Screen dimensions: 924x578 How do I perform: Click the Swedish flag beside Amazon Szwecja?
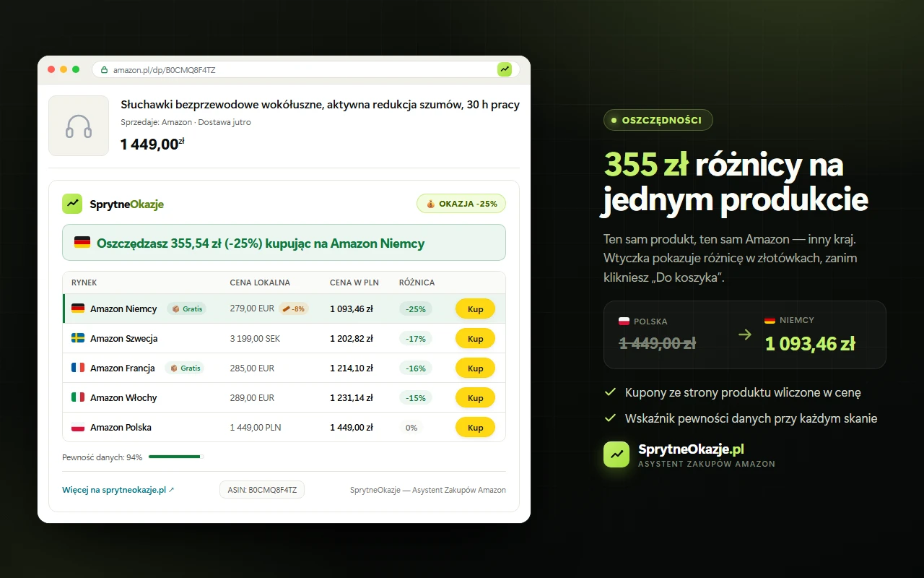(x=78, y=338)
